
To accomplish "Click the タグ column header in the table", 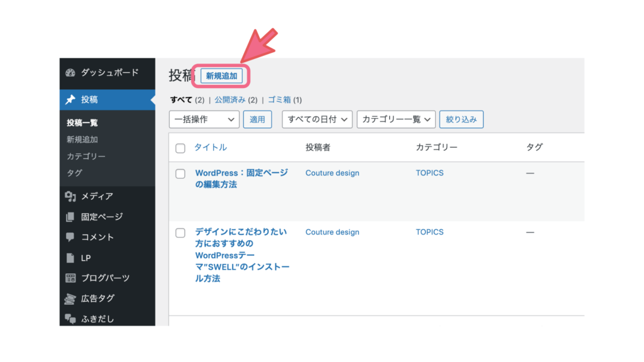I will pyautogui.click(x=535, y=147).
